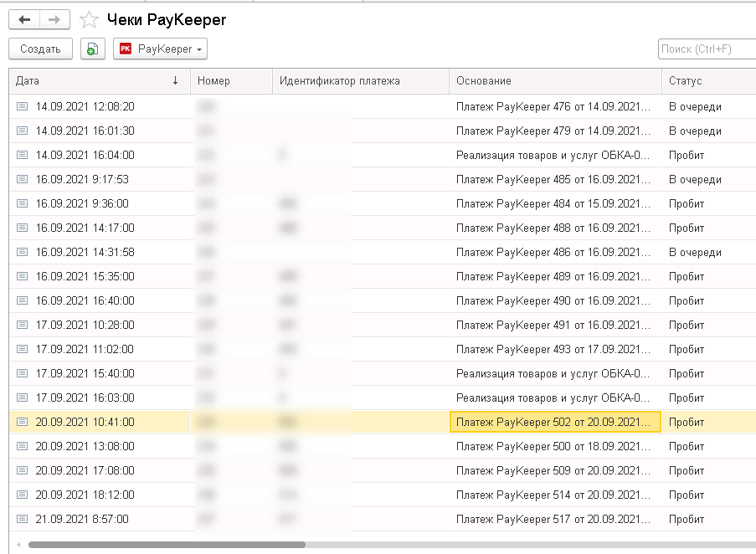756x554 pixels.
Task: Click the create-by-copy document icon
Action: [x=92, y=49]
